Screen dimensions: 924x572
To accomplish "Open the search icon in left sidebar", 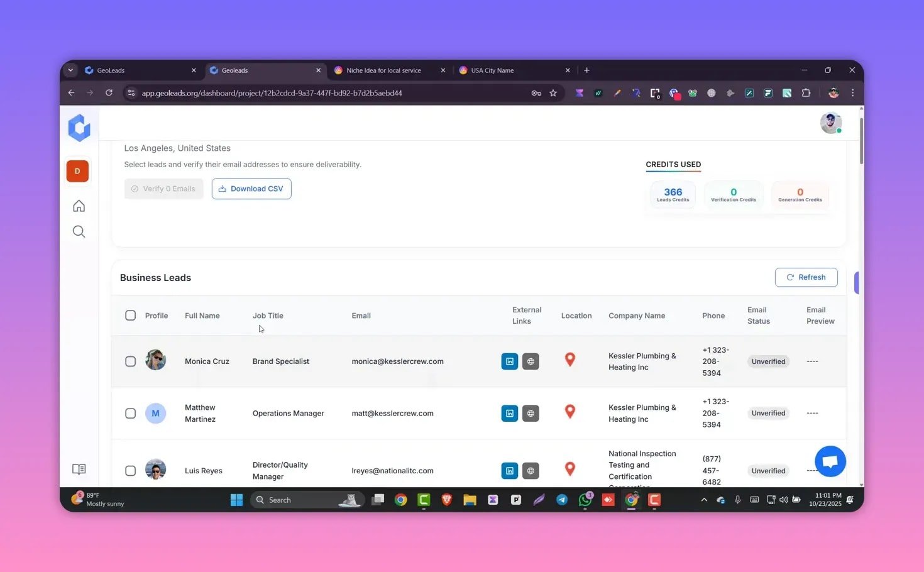I will pyautogui.click(x=79, y=231).
